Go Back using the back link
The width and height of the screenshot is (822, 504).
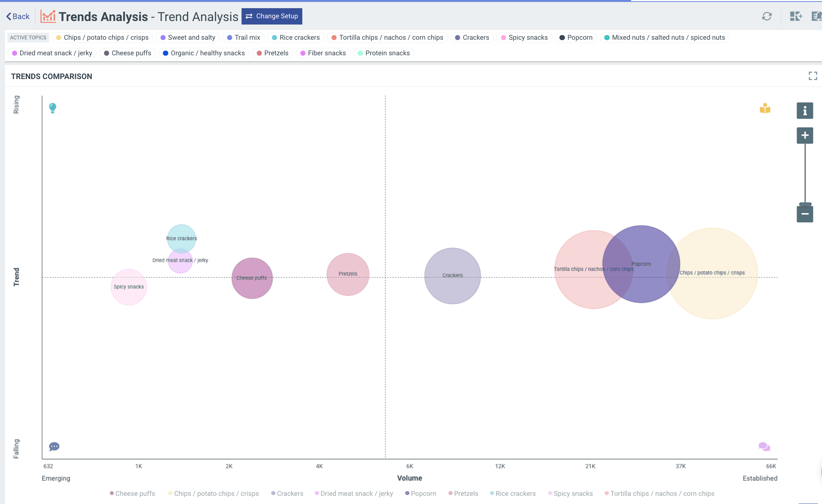coord(18,16)
